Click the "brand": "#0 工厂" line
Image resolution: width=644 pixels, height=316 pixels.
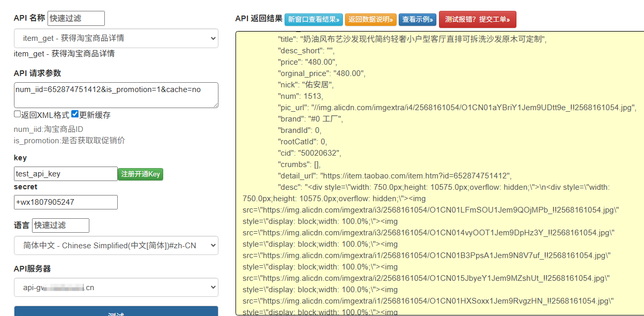click(310, 118)
